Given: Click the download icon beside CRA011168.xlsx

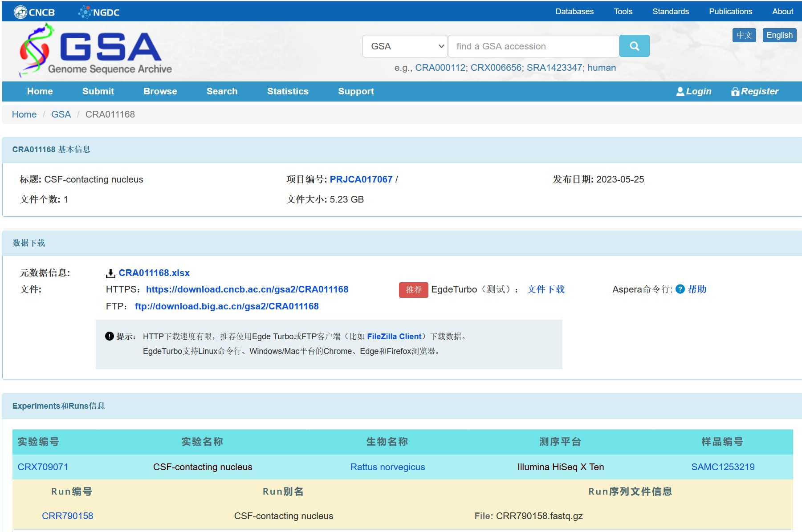Looking at the screenshot, I should pyautogui.click(x=110, y=273).
